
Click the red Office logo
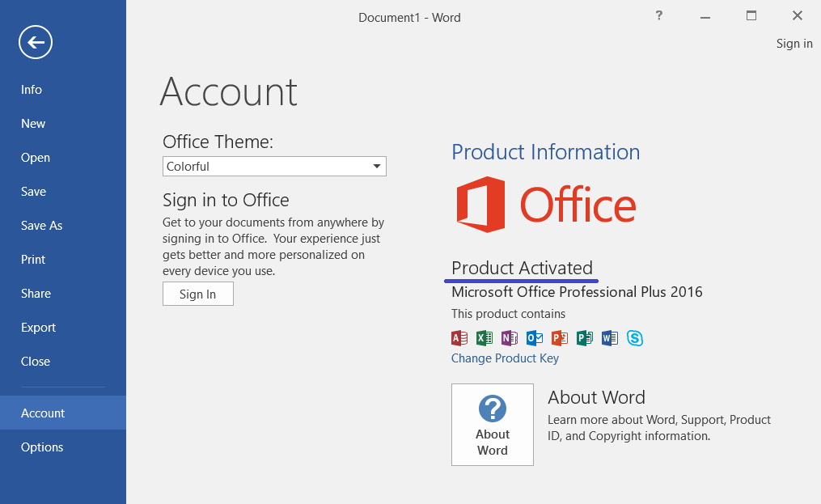pyautogui.click(x=546, y=205)
